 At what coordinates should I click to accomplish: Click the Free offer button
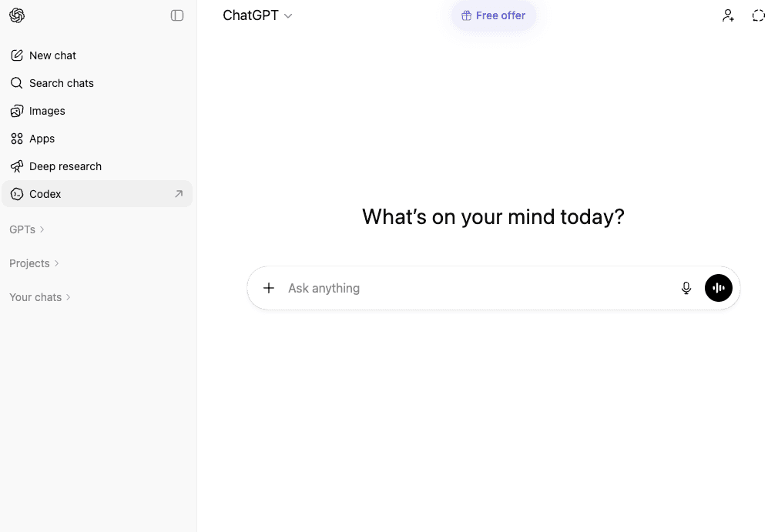coord(493,15)
